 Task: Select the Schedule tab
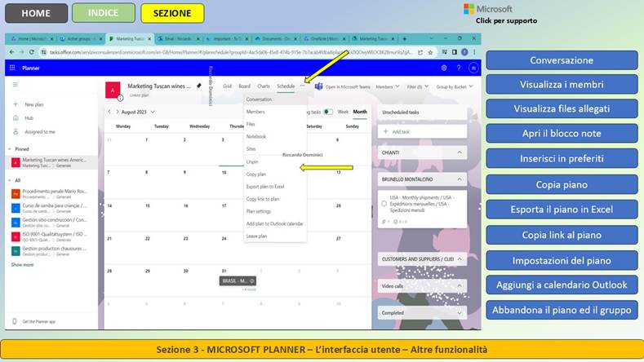(286, 86)
